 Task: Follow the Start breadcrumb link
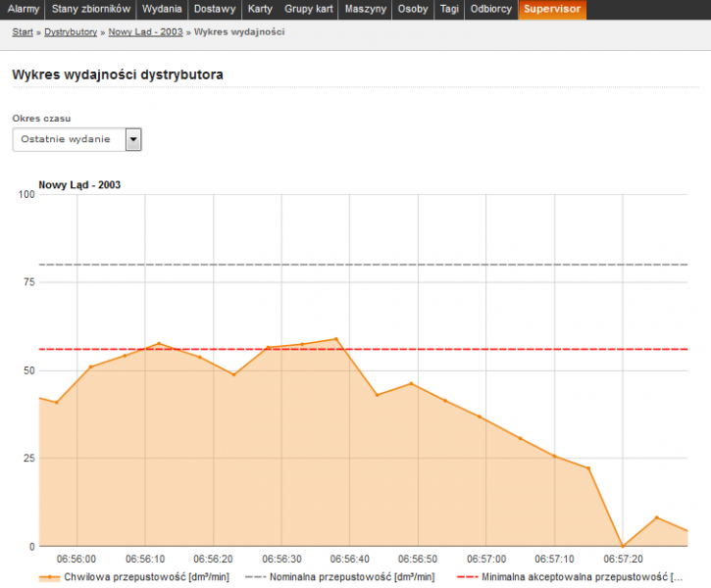pos(23,32)
